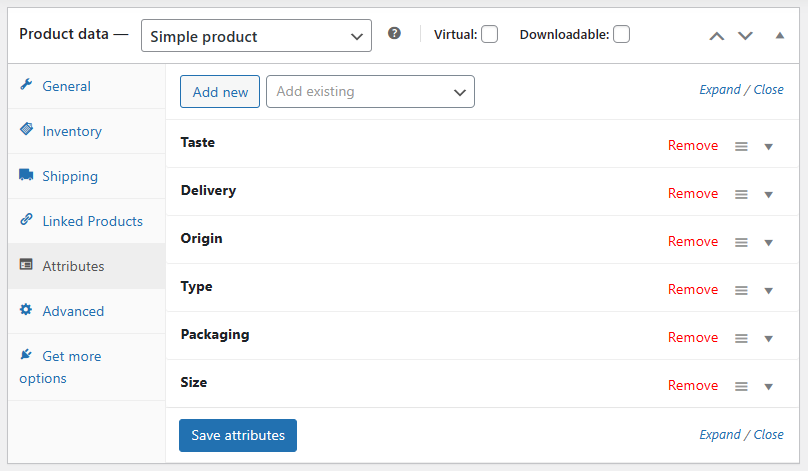808x471 pixels.
Task: Collapse Product data panel triangle toggle
Action: pyautogui.click(x=780, y=35)
